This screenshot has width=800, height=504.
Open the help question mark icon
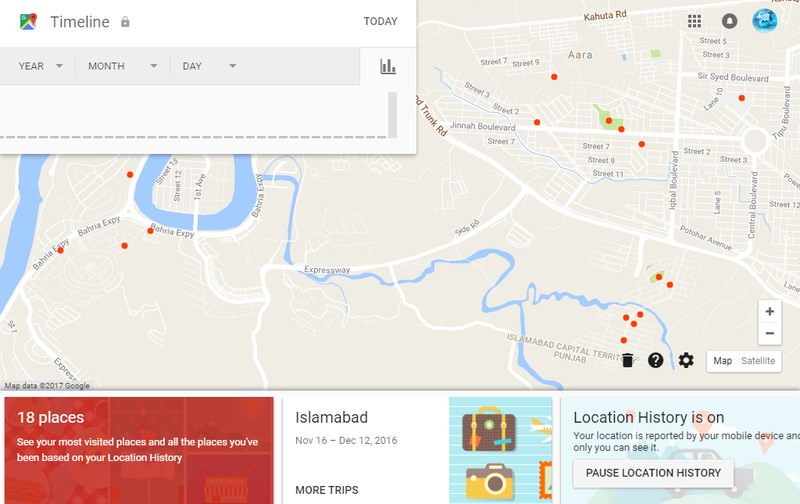pyautogui.click(x=656, y=360)
